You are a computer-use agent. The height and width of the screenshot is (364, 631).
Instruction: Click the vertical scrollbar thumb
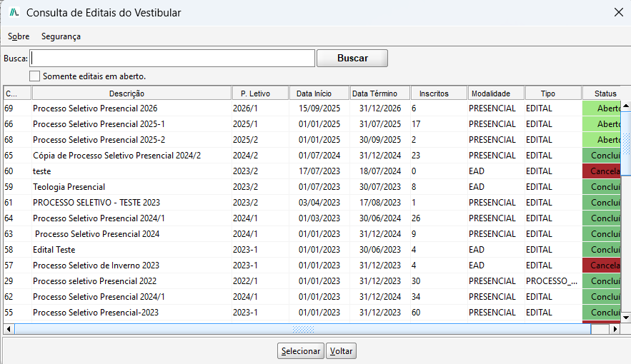point(626,143)
